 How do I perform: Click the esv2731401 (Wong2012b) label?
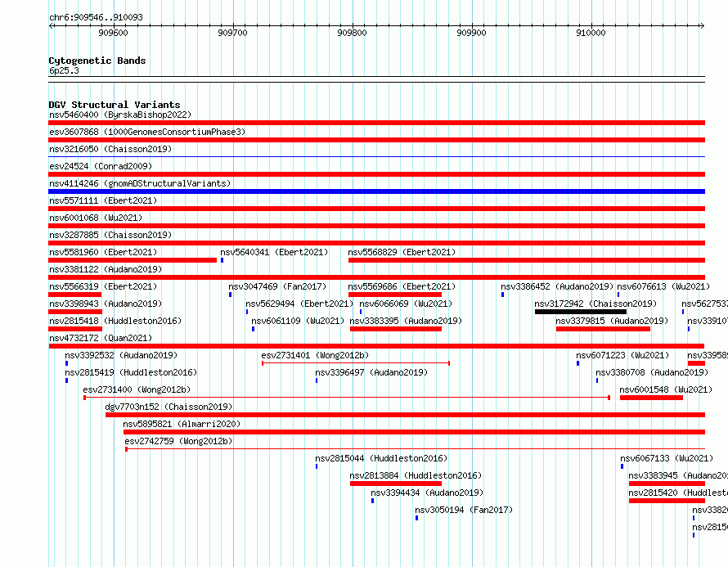click(315, 355)
